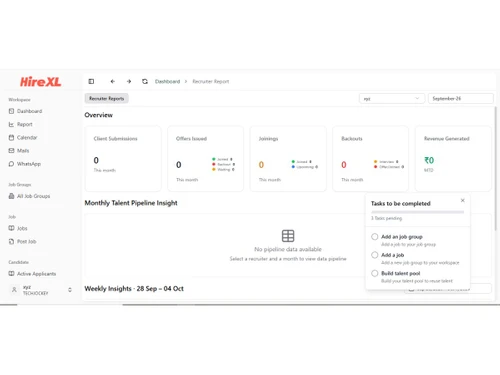This screenshot has width=500, height=375.
Task: Click the Add a job group task title
Action: coord(402,237)
